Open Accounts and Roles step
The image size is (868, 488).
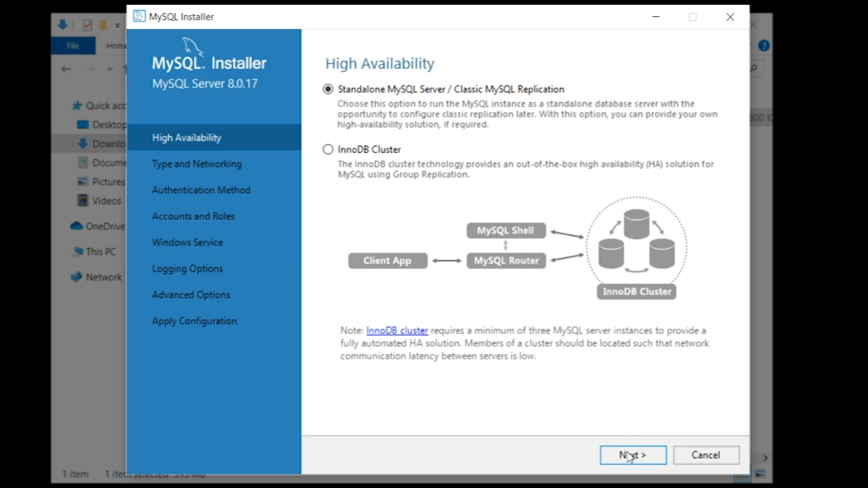pyautogui.click(x=193, y=216)
